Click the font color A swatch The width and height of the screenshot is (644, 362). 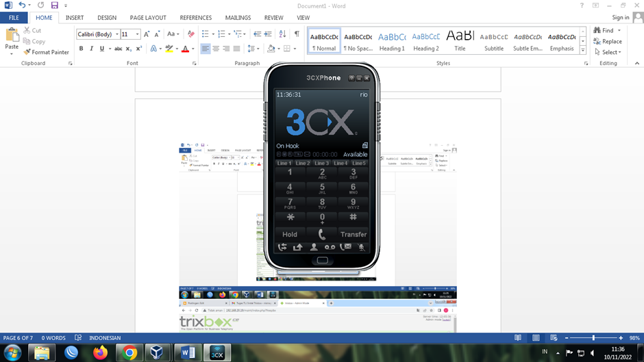point(185,49)
